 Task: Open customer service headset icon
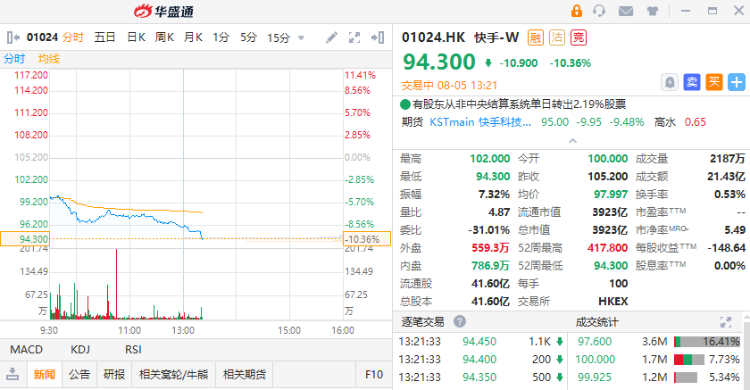coord(599,11)
